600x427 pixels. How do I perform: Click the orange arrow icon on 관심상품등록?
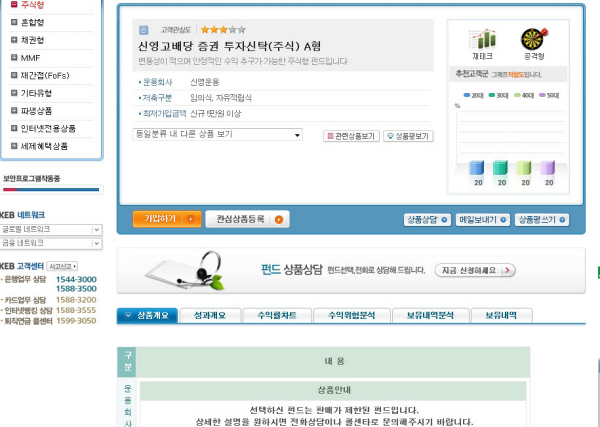click(x=279, y=220)
